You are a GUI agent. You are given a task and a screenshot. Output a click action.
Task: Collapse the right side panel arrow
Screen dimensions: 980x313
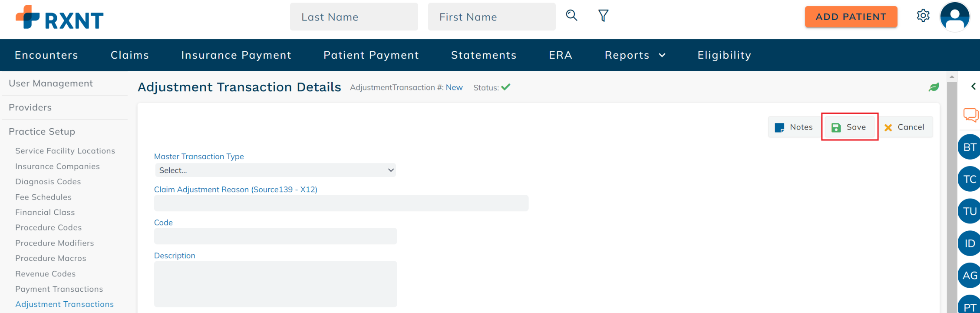[973, 86]
